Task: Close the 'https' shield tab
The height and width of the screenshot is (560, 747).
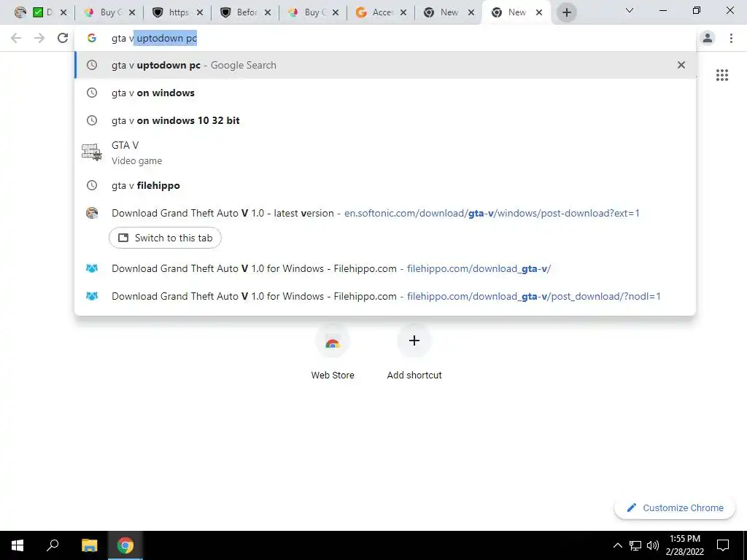Action: [200, 13]
